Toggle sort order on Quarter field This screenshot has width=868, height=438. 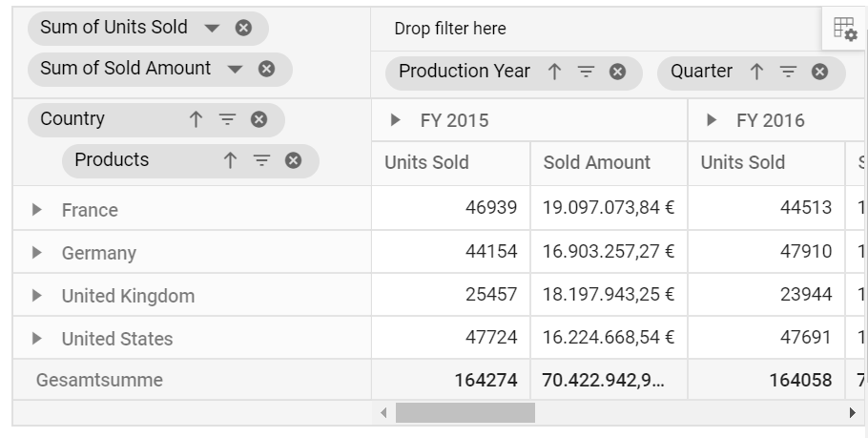756,72
